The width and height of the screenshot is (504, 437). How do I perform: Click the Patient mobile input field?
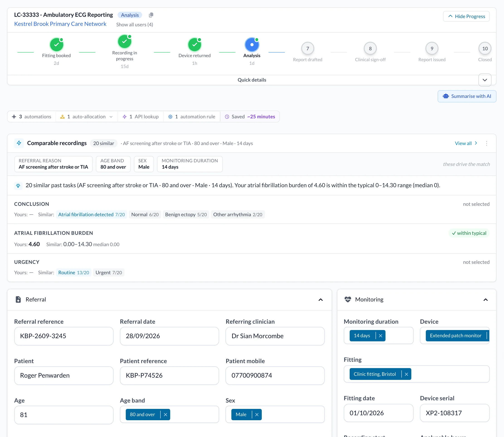(x=275, y=376)
